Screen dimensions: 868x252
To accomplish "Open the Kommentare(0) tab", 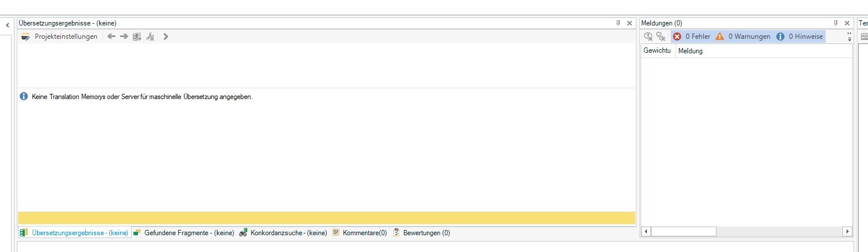I will coord(360,233).
